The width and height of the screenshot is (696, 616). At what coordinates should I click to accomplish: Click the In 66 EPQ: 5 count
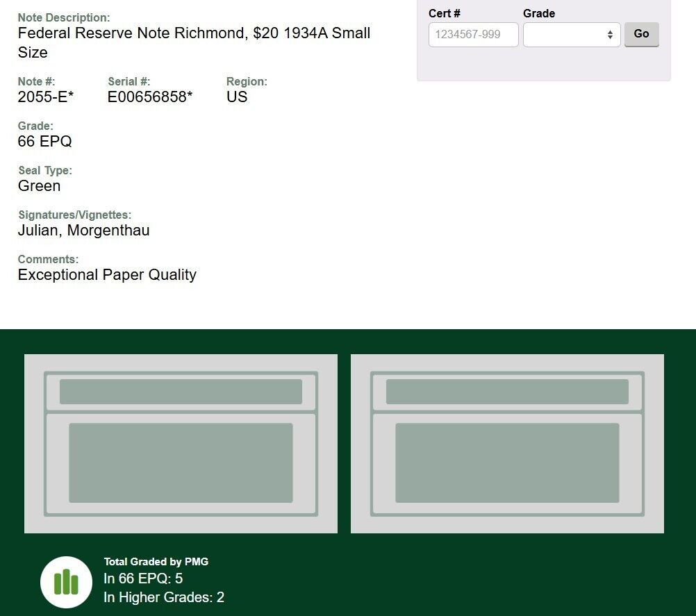[143, 578]
